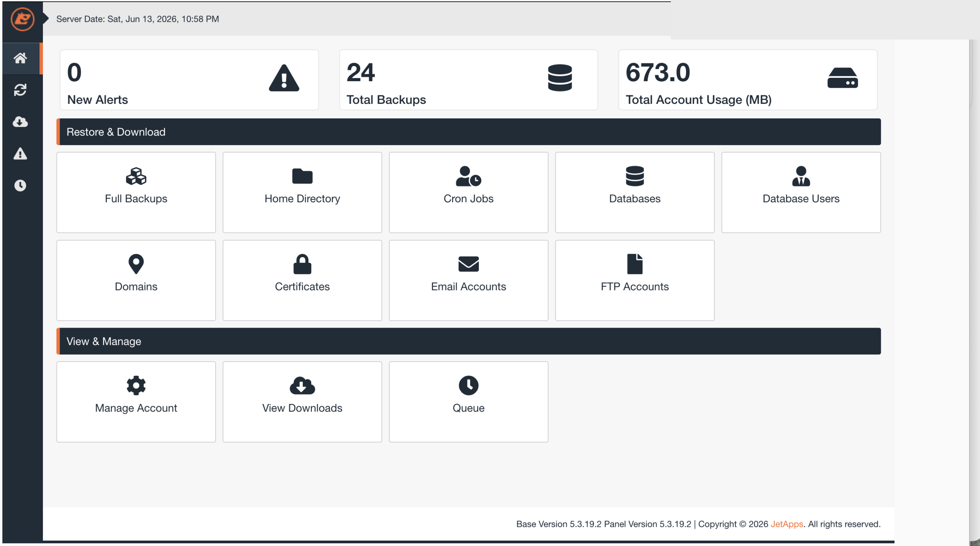Open the Home sidebar icon

[20, 58]
